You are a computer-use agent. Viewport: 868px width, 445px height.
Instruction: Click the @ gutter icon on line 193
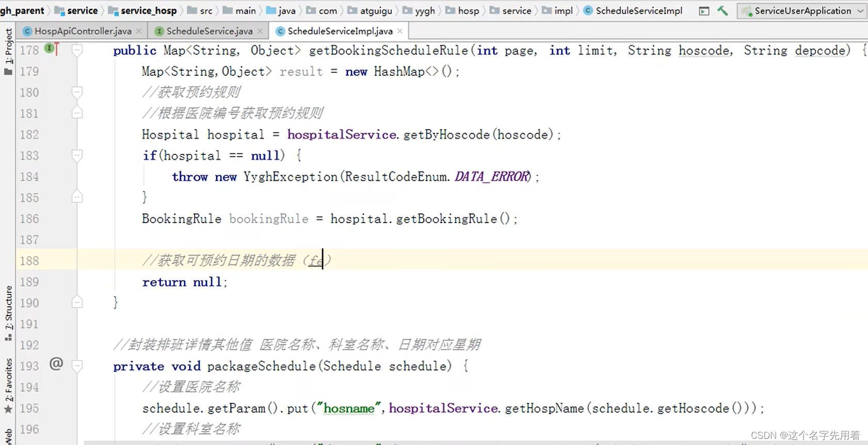[x=56, y=364]
